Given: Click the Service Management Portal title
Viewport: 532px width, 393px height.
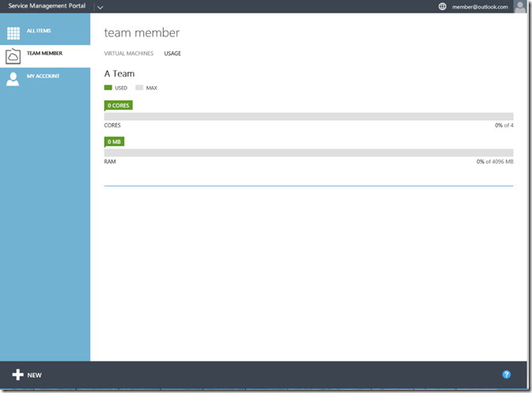Looking at the screenshot, I should click(47, 6).
